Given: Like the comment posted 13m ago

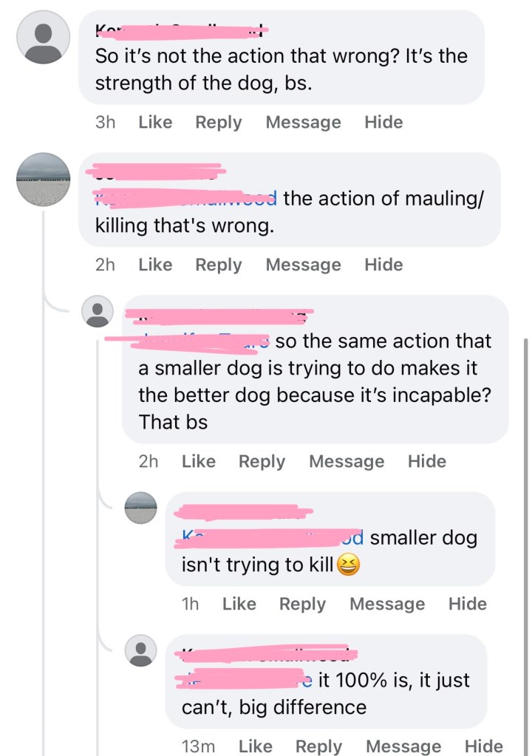Looking at the screenshot, I should click(x=256, y=746).
